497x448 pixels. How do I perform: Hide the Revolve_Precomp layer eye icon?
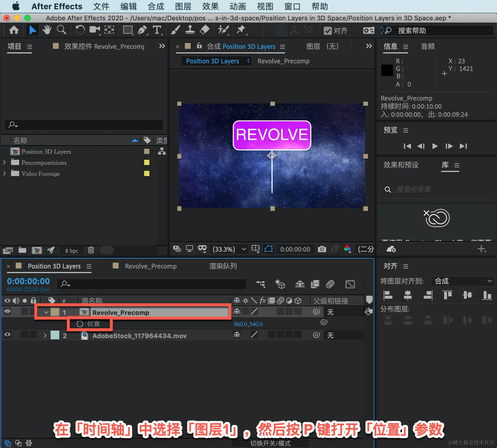point(8,311)
